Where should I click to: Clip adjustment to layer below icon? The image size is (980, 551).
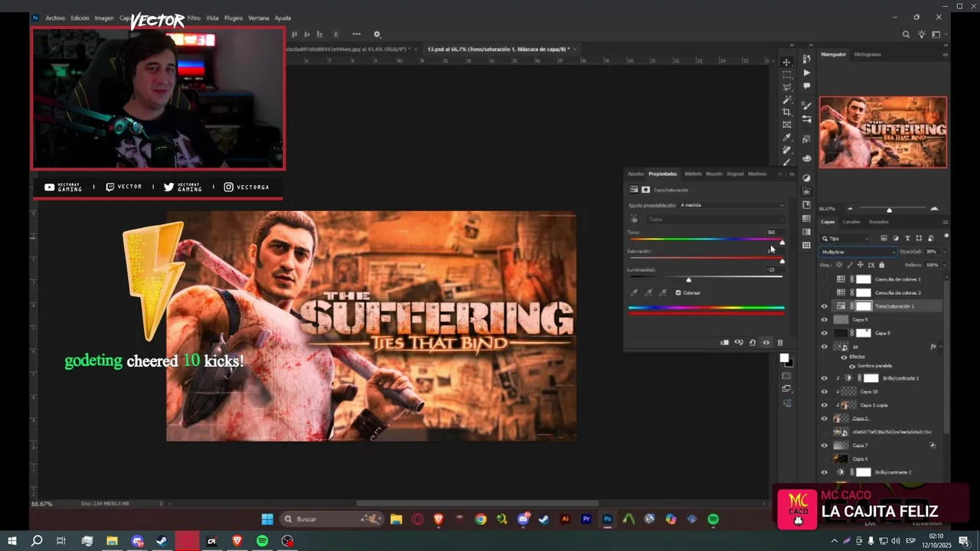[724, 343]
